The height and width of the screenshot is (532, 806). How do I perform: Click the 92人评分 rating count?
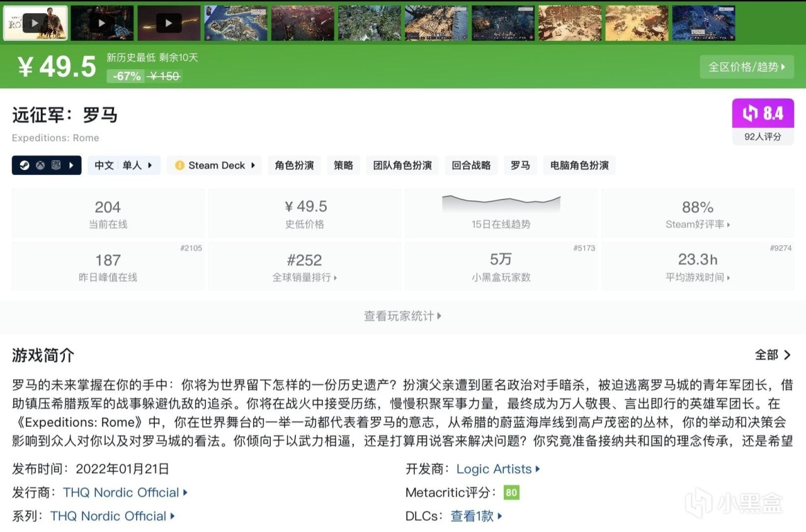point(763,136)
